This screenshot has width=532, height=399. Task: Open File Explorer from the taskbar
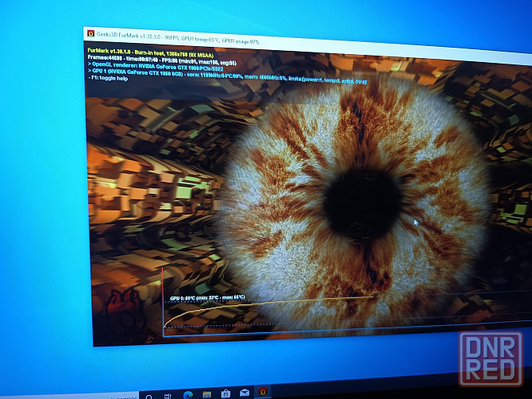[206, 394]
